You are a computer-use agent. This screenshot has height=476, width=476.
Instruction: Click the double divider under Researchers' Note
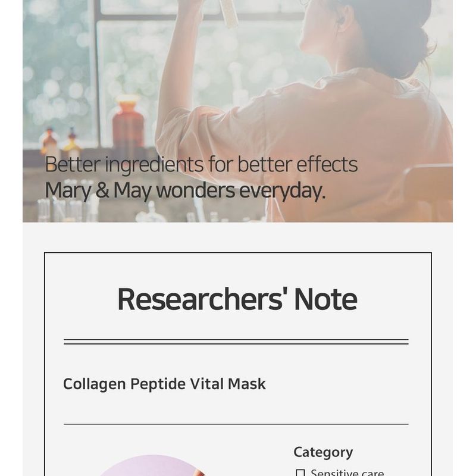(236, 342)
